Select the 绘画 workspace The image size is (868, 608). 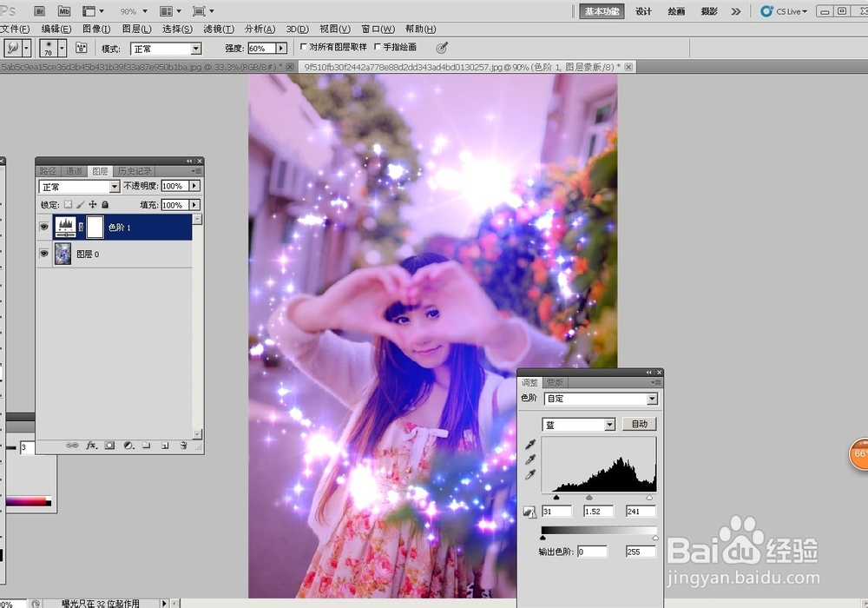(x=676, y=11)
